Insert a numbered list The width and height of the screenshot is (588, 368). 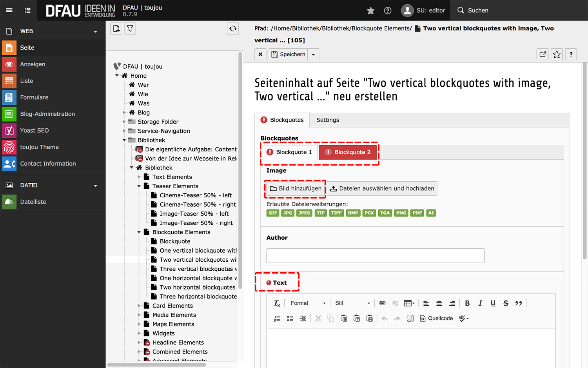[x=277, y=319]
